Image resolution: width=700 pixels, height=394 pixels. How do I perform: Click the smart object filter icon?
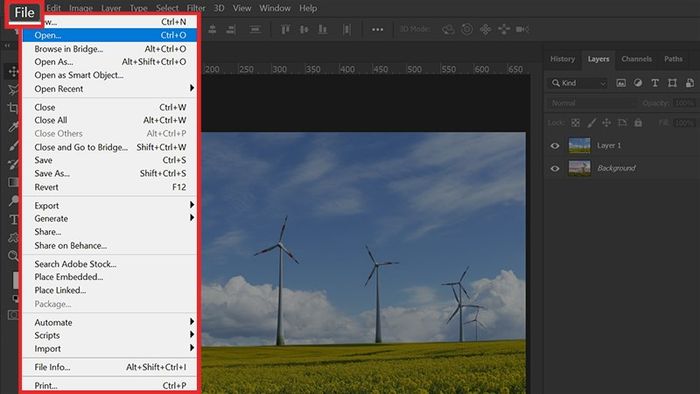[690, 83]
